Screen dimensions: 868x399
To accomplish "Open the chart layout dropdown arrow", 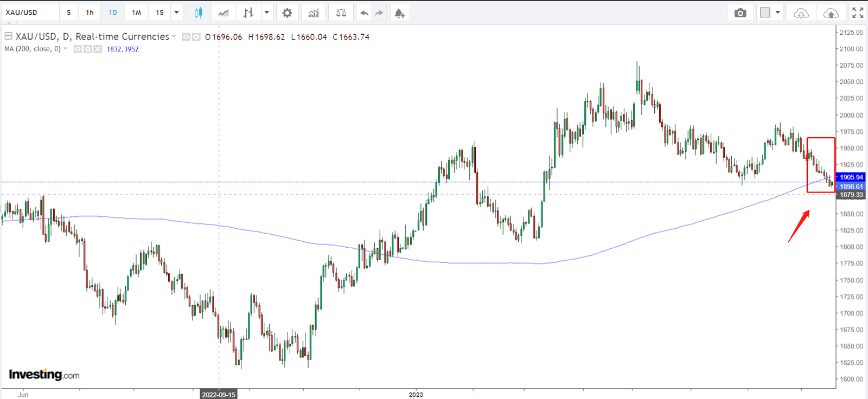I will [x=778, y=12].
